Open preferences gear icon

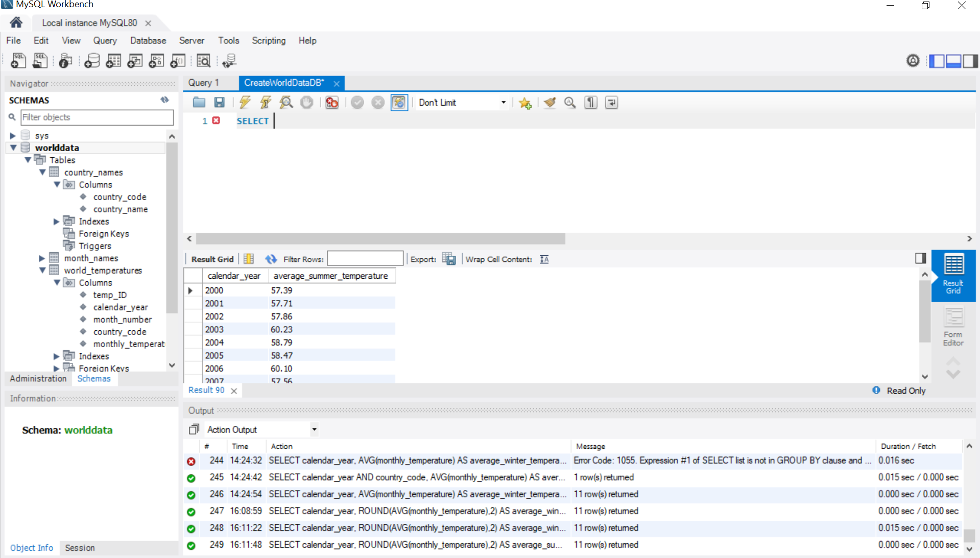(x=913, y=61)
